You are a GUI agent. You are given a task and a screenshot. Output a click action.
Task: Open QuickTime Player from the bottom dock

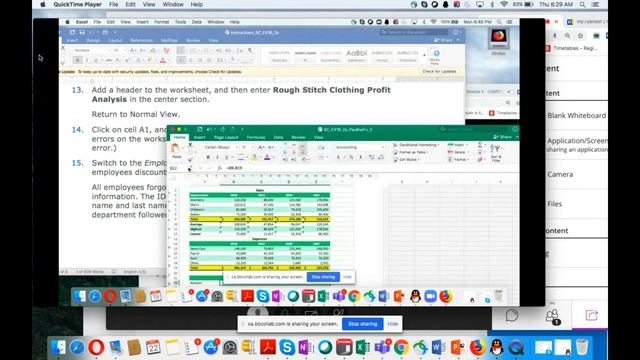click(x=516, y=347)
